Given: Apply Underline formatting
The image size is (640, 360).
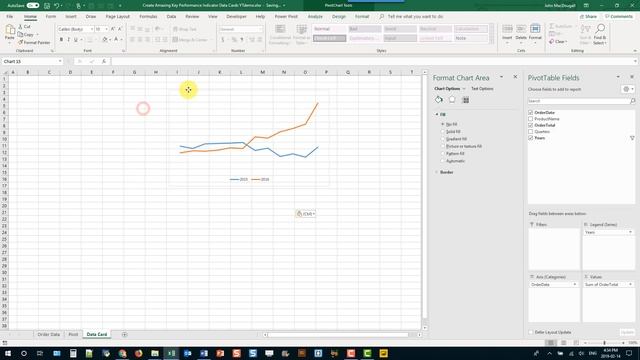Looking at the screenshot, I should 76,40.
